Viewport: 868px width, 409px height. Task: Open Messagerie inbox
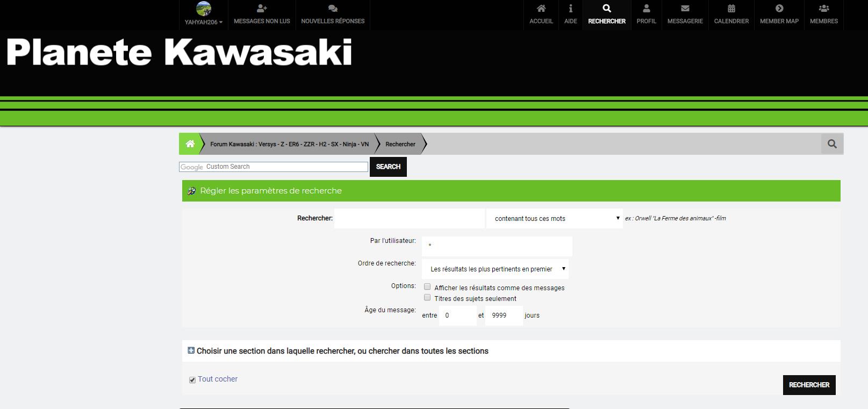[x=685, y=15]
